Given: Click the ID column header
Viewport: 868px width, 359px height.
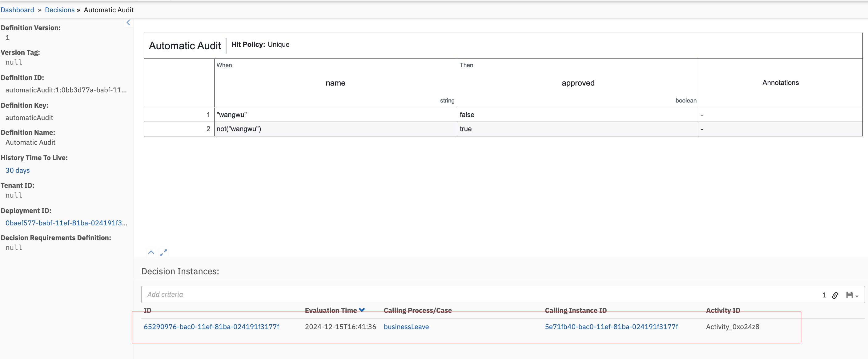Looking at the screenshot, I should [147, 310].
